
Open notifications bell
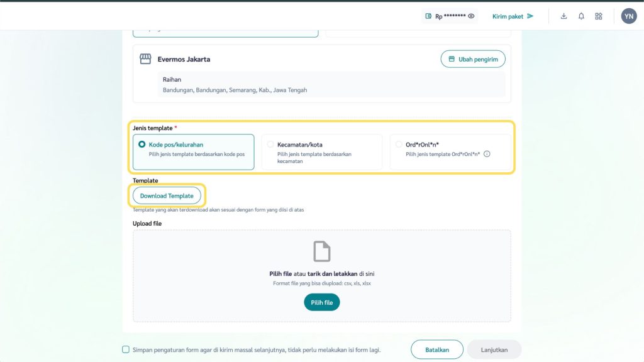(581, 16)
